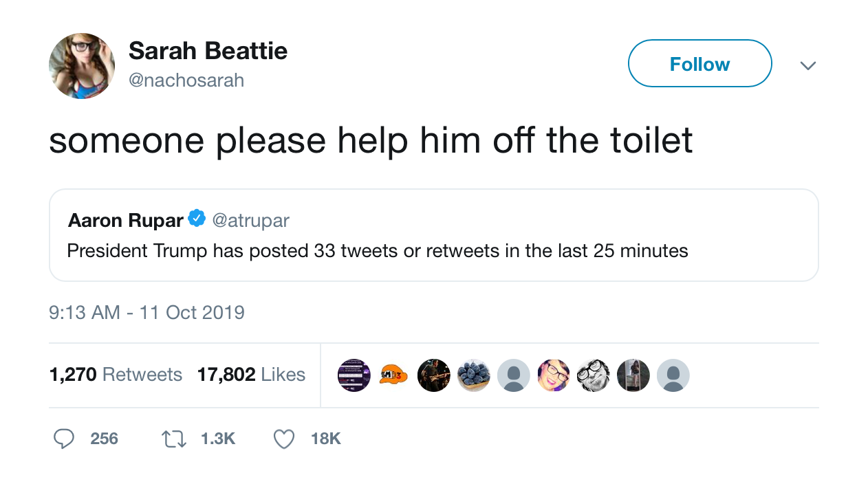
Task: Select the default gray avatar beside blueberries
Action: point(514,375)
